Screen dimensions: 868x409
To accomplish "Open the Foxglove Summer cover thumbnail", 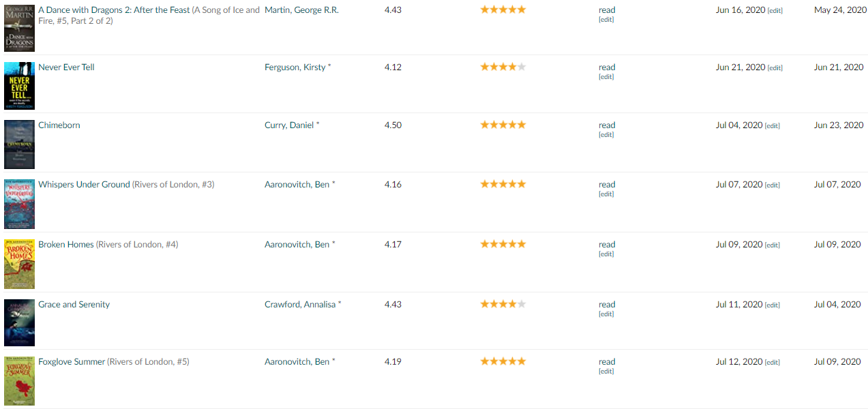I will click(19, 381).
